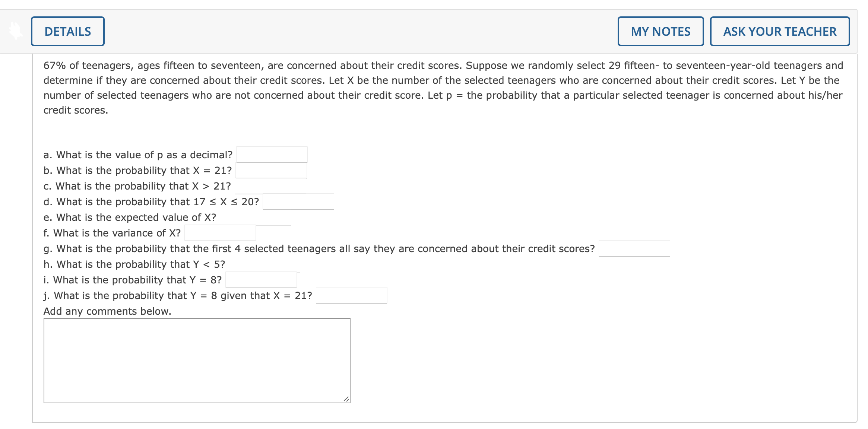The width and height of the screenshot is (868, 429).
Task: Open MY NOTES
Action: (660, 31)
